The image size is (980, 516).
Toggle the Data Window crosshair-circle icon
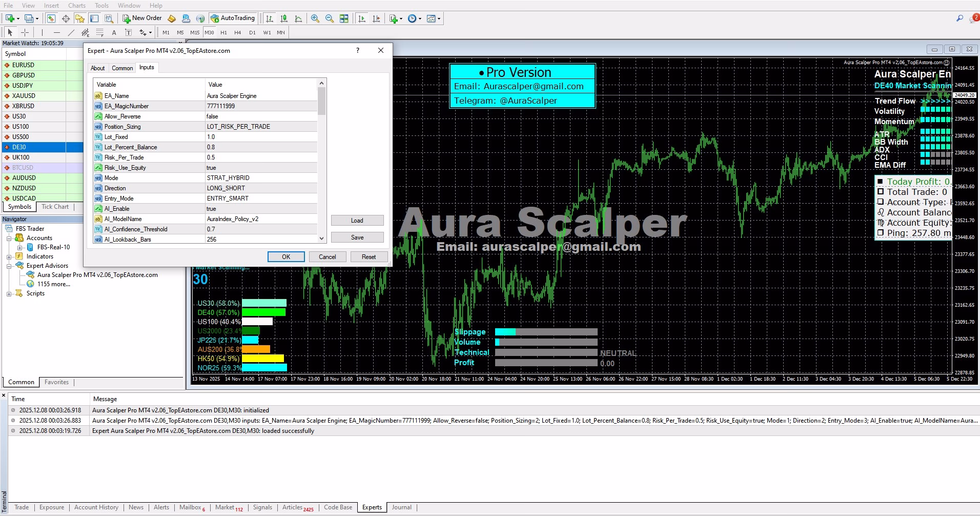[x=66, y=18]
